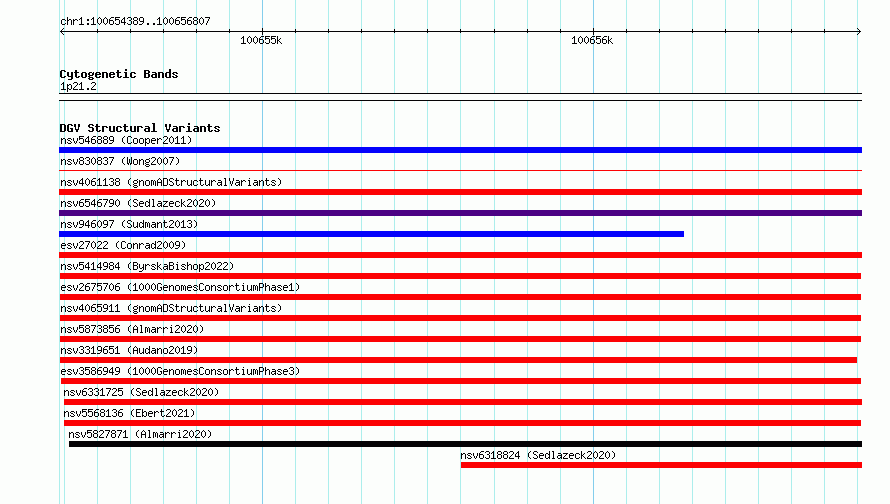Click the 100656k ruler label
890x504 pixels.
(x=592, y=40)
